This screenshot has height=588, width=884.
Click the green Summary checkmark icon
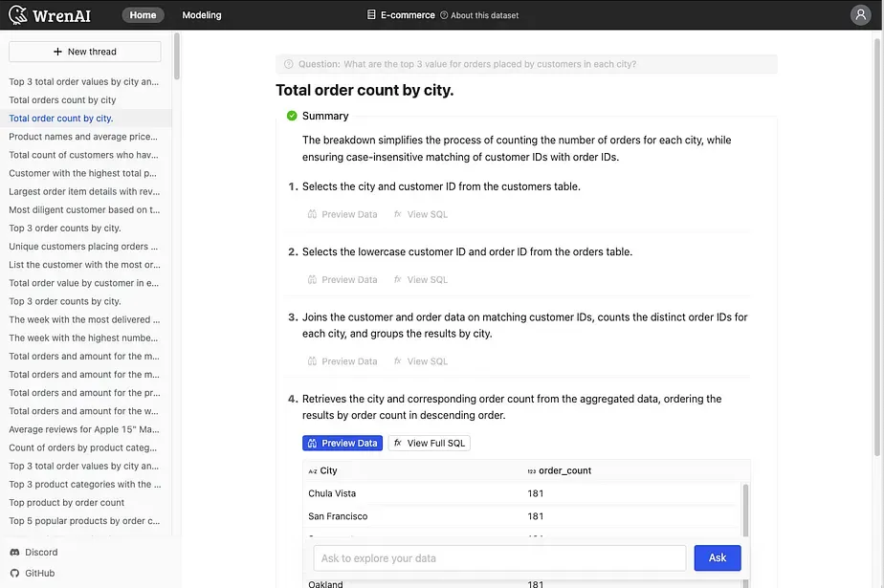pyautogui.click(x=292, y=116)
